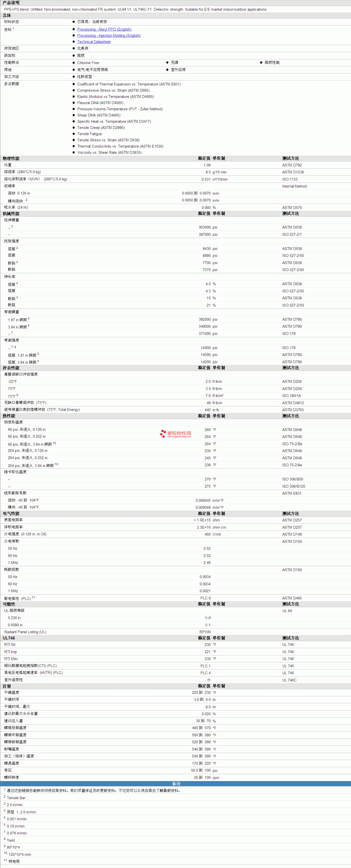The width and height of the screenshot is (351, 868).
Task: Select the "ASTM D792" test method
Action: tap(292, 165)
